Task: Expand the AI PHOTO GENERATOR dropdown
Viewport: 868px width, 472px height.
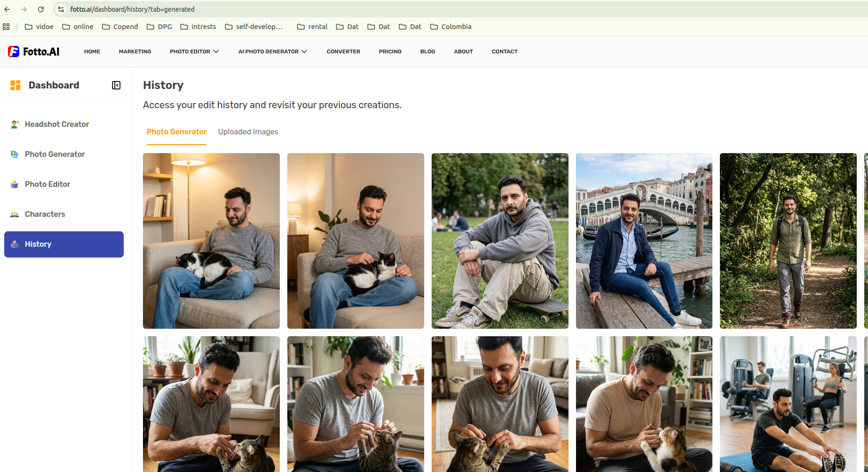Action: click(x=272, y=52)
